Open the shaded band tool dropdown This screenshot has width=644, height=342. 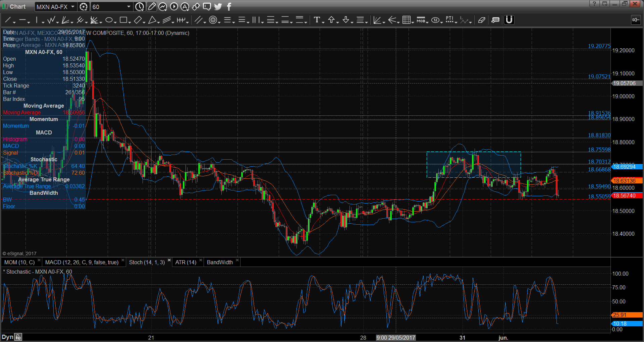[366, 22]
